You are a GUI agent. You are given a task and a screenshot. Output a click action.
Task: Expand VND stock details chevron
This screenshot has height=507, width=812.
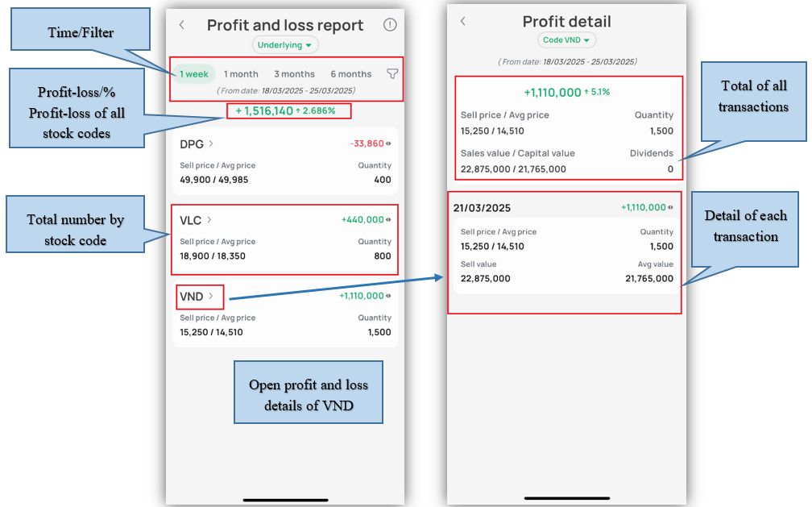pos(211,296)
